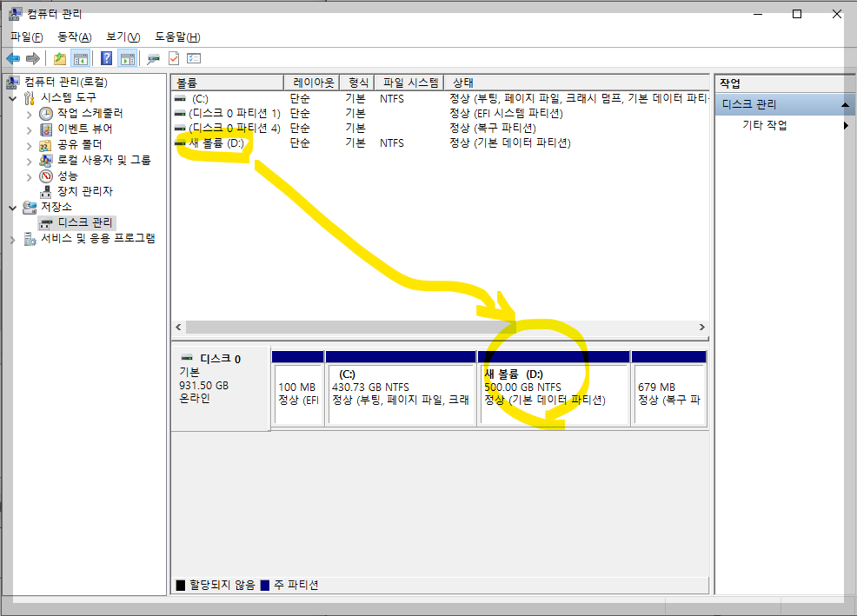Open the 동작(A) menu
857x616 pixels.
point(75,37)
